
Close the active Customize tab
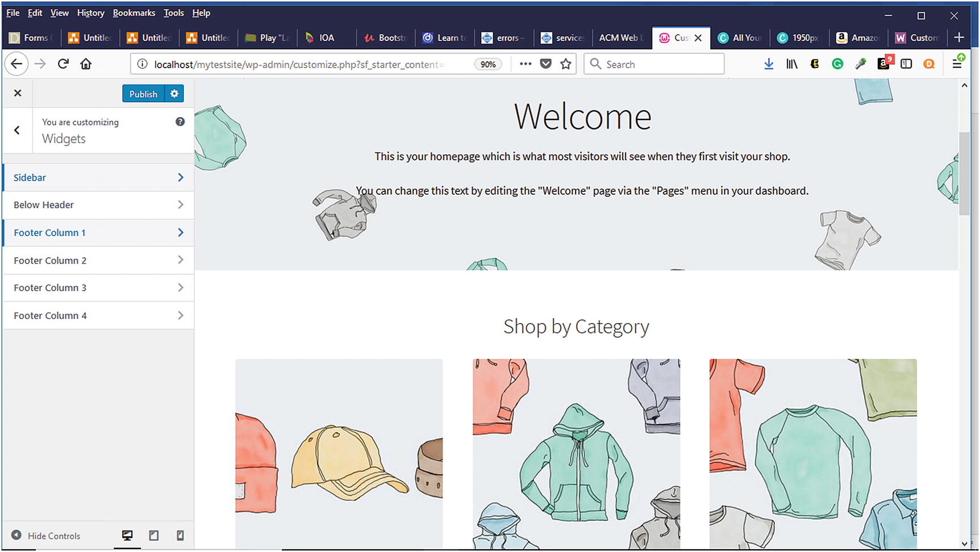[x=698, y=38]
